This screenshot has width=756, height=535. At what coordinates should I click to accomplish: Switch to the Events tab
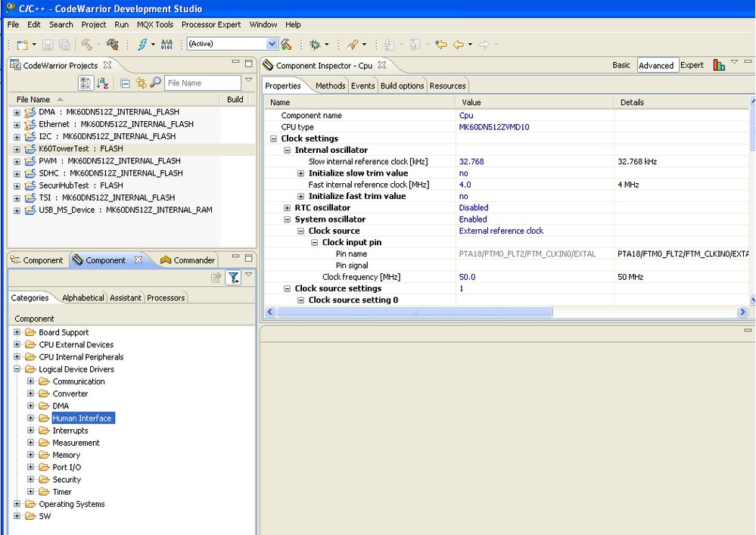[362, 86]
